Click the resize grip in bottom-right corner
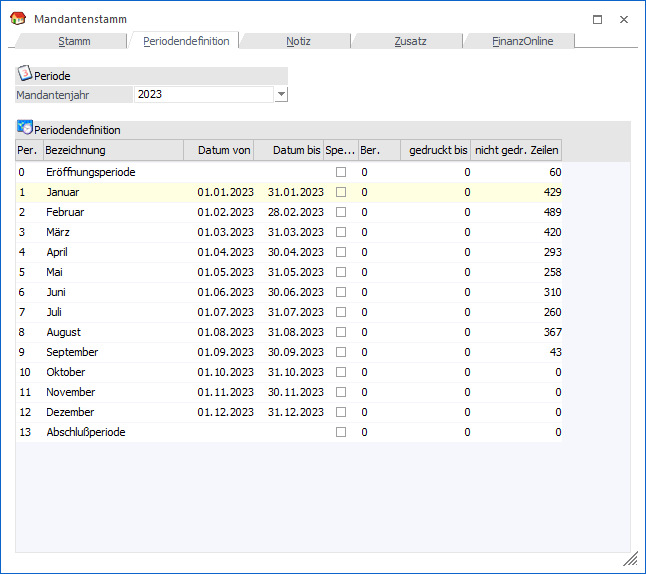646x574 pixels. [630, 559]
